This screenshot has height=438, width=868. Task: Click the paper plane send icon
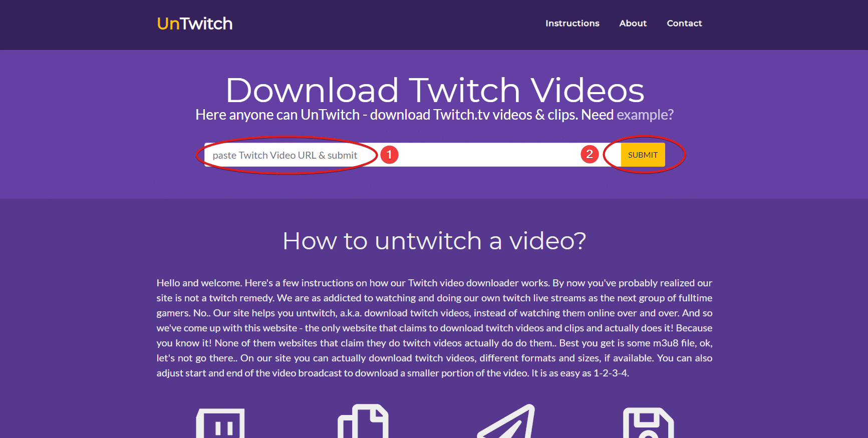click(x=506, y=421)
